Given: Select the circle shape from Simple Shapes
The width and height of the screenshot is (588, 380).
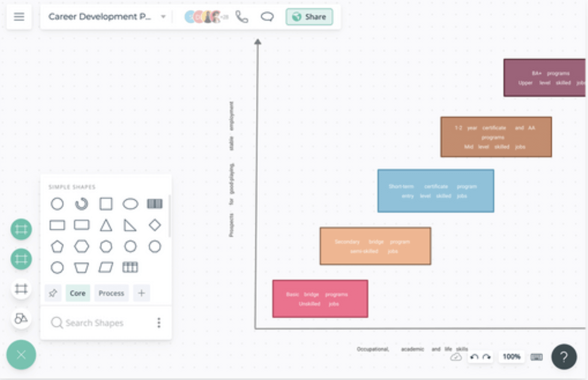Looking at the screenshot, I should 57,204.
